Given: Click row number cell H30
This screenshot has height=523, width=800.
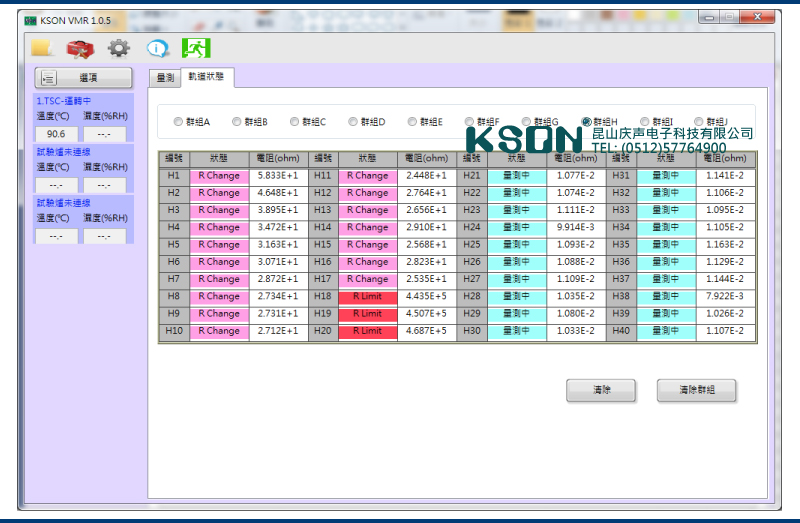Looking at the screenshot, I should (472, 332).
